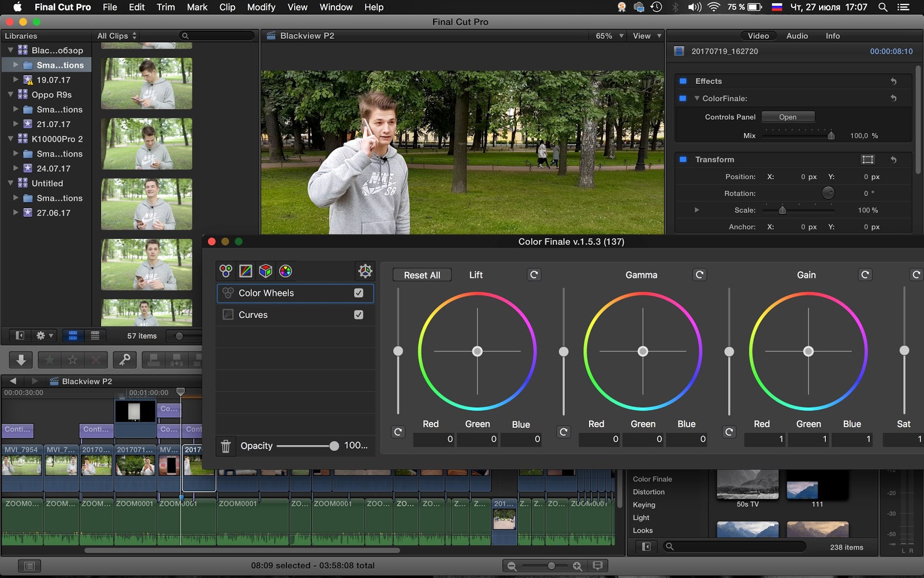The image size is (924, 578).
Task: Open the All Clips filter dropdown
Action: [117, 36]
